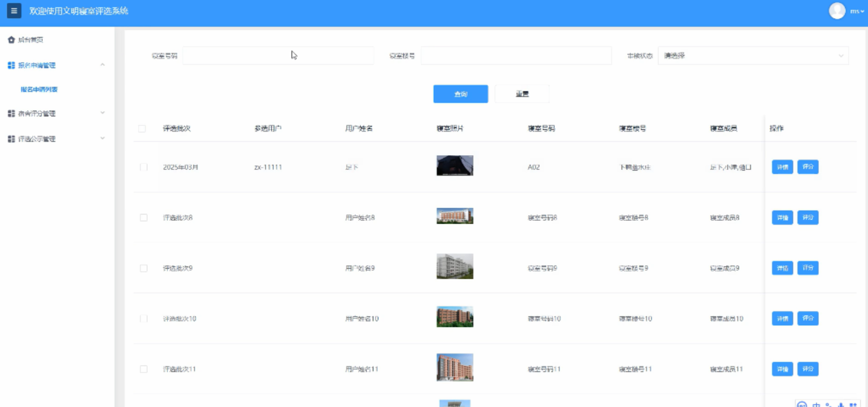This screenshot has width=868, height=407.
Task: Click the 2025年03月 batch cell
Action: point(180,168)
